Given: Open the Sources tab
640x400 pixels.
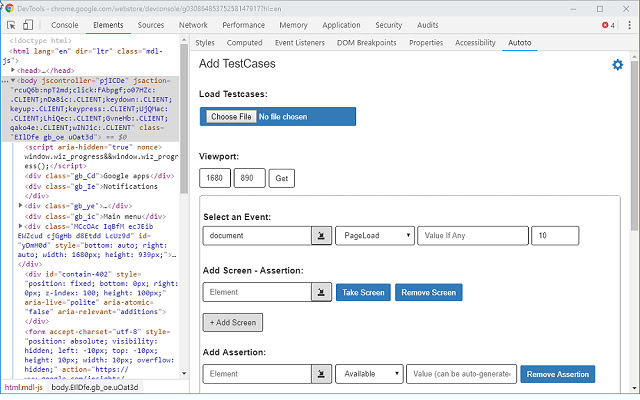Looking at the screenshot, I should pyautogui.click(x=151, y=25).
